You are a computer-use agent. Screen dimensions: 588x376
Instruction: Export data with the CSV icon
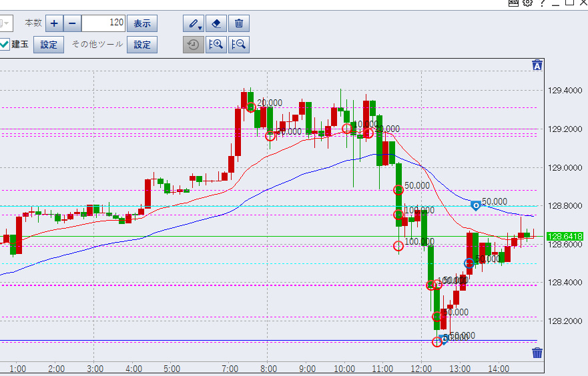pos(513,3)
